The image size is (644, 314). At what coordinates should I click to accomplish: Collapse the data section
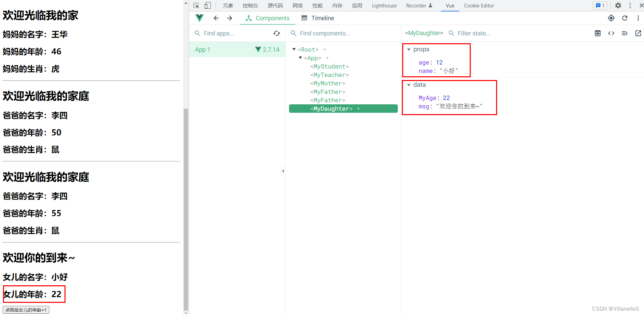(409, 85)
